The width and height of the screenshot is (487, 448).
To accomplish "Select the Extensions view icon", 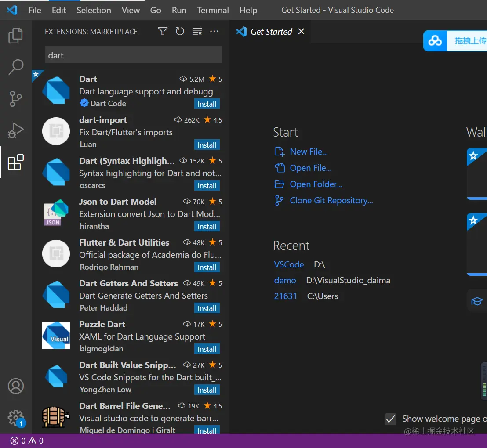I will 15,162.
